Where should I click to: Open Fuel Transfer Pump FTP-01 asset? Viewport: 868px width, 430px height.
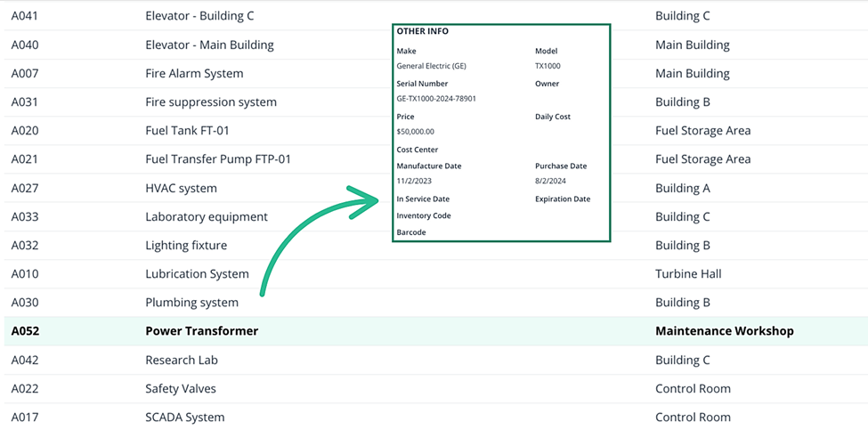pyautogui.click(x=218, y=159)
